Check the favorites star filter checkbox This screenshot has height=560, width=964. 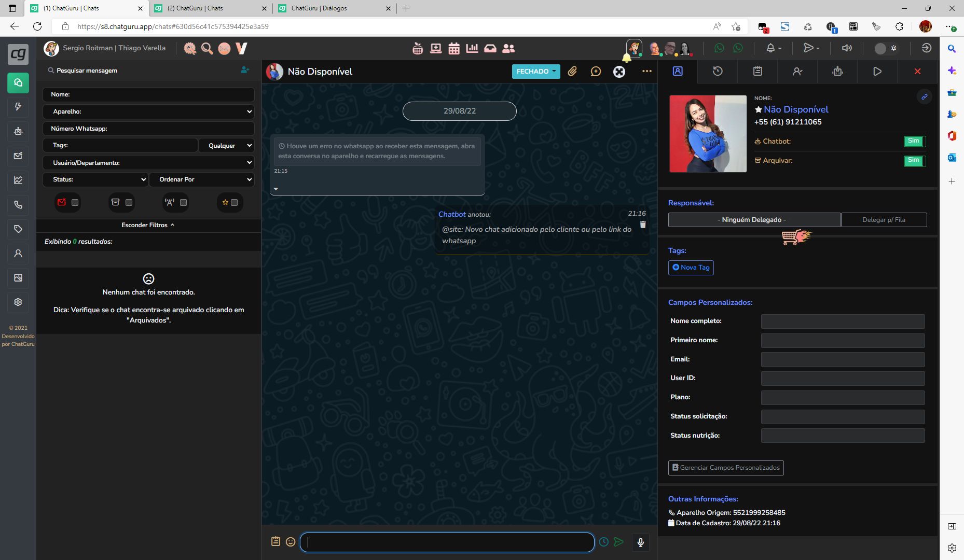pos(234,203)
